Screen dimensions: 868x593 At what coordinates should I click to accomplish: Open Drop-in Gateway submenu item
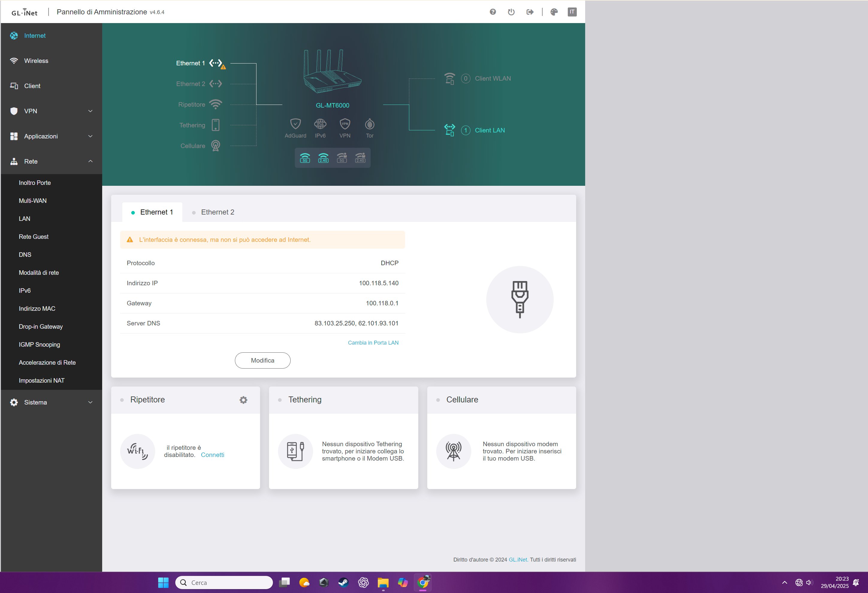click(51, 326)
